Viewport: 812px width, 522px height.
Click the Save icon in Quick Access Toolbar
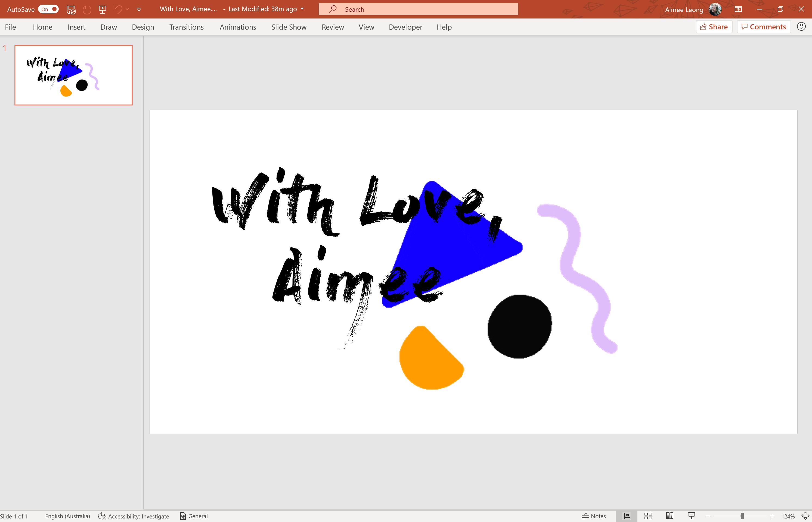(x=71, y=9)
